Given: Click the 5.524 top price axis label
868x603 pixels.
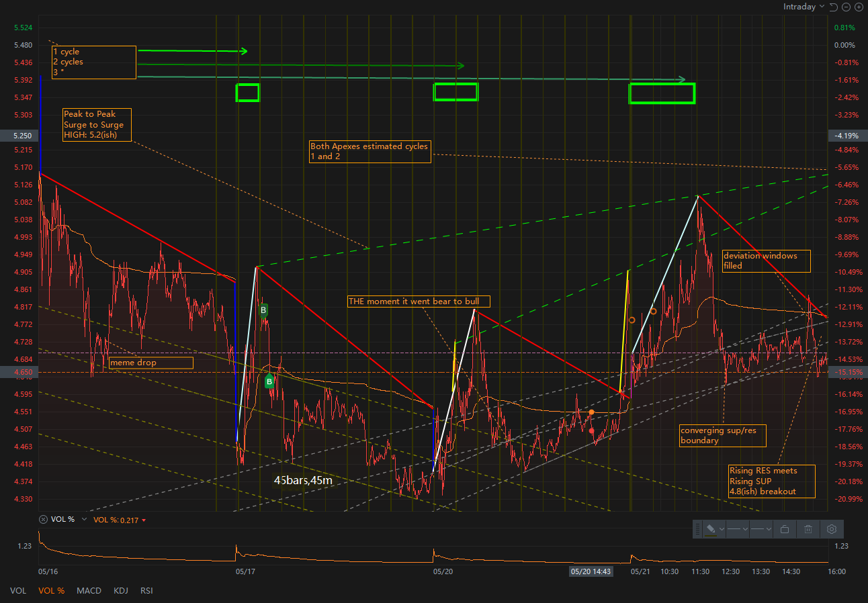Looking at the screenshot, I should [x=23, y=28].
